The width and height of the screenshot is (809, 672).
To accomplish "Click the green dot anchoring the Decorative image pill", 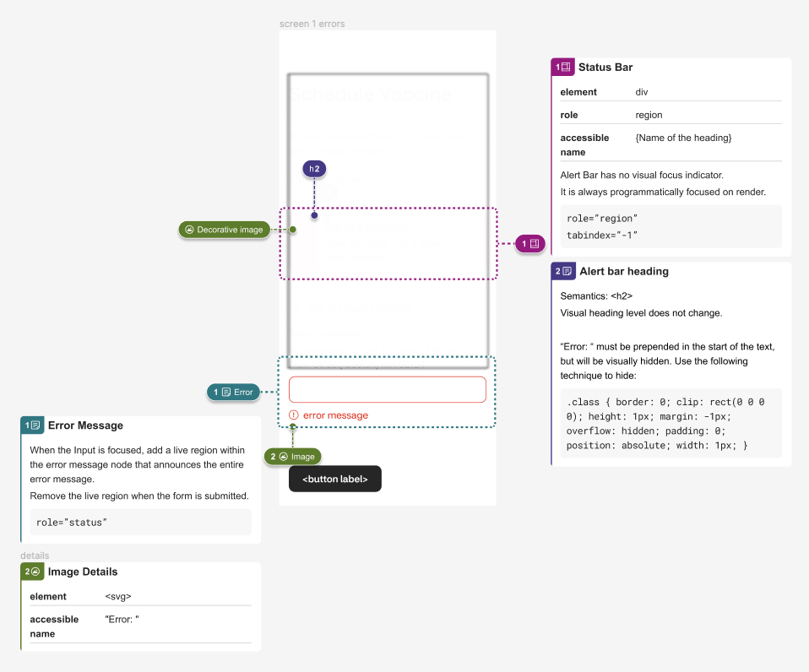I will pyautogui.click(x=291, y=229).
